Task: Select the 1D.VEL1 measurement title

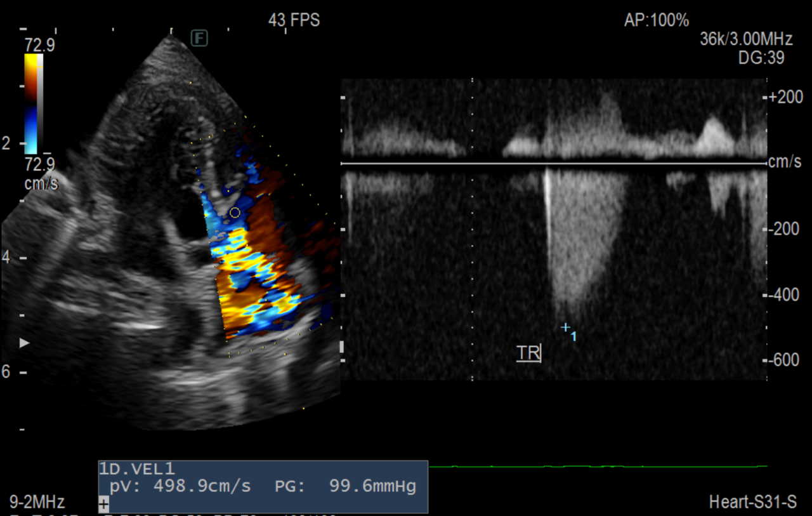Action: point(136,469)
